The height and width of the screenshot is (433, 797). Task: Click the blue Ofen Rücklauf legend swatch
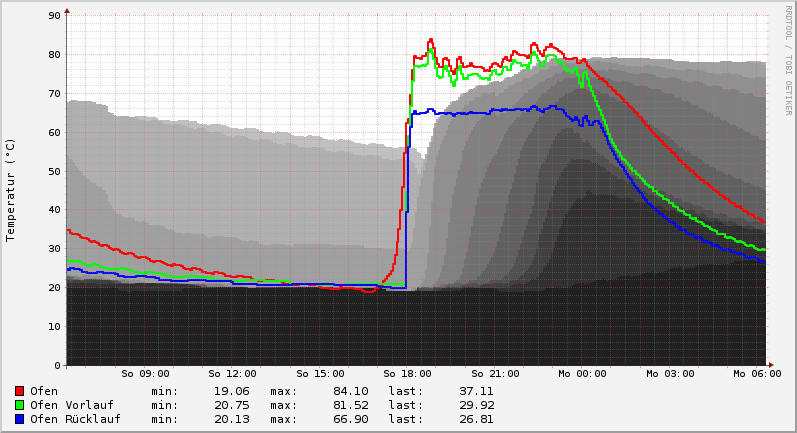[x=19, y=419]
